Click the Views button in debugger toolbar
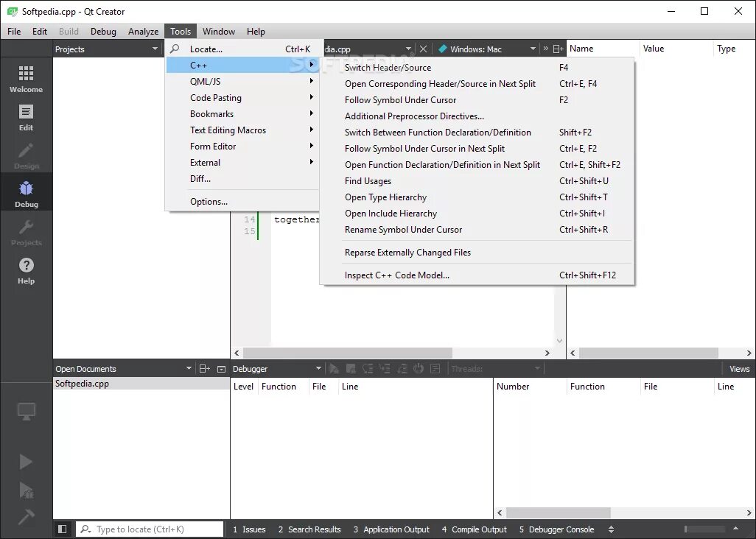 point(739,369)
